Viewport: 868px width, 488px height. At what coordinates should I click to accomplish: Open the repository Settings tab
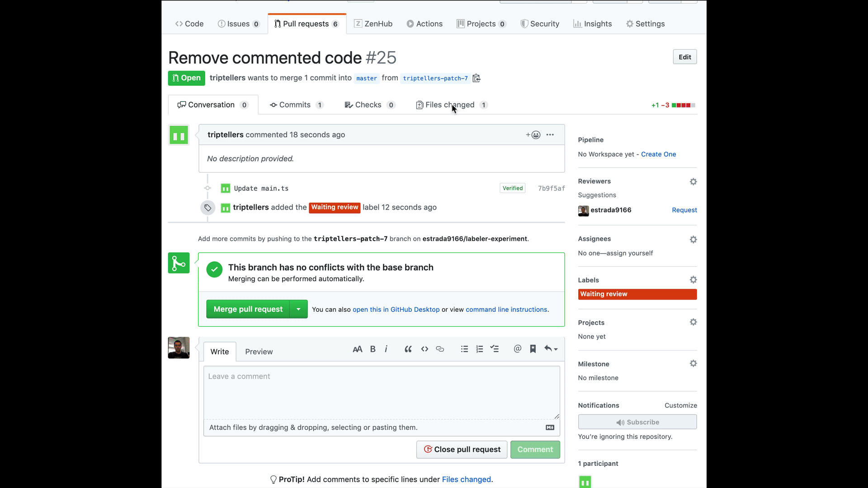(645, 24)
